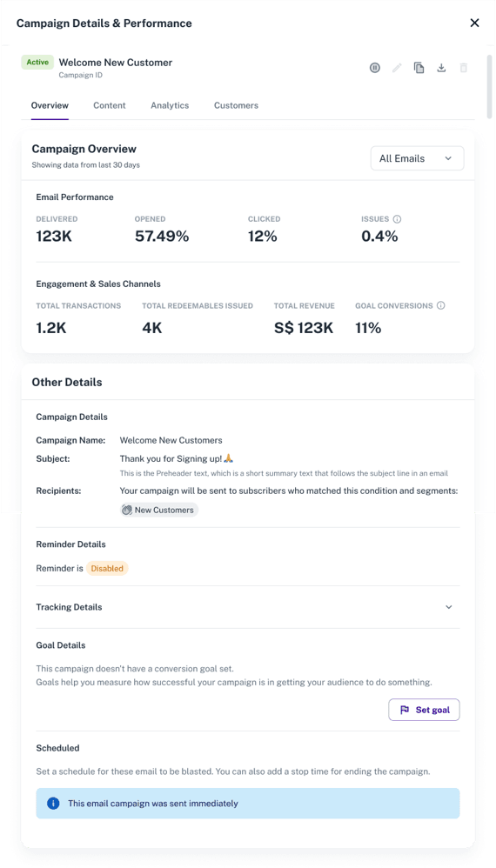
Task: Show info tooltip next to Issues
Action: tap(397, 219)
